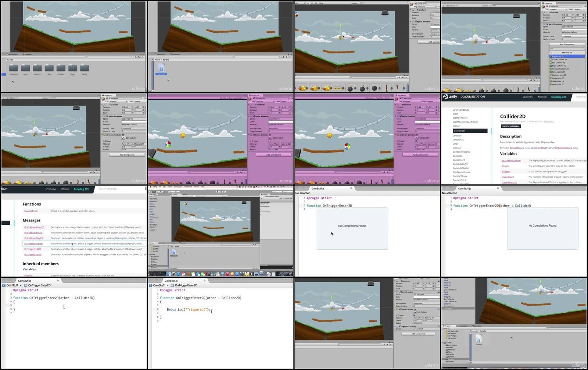Click Add Component below Coin Stuff (Script)
Image resolution: width=588 pixels, height=370 pixels.
[x=419, y=334]
